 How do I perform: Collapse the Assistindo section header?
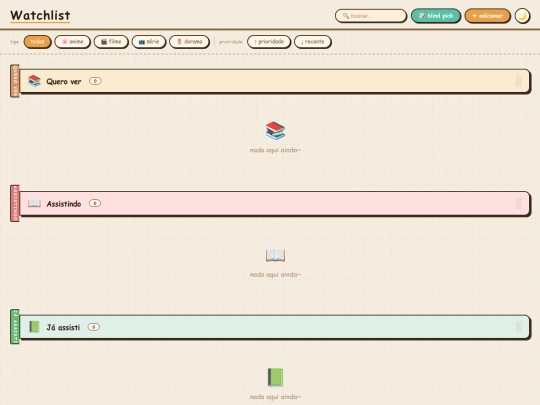(x=274, y=204)
